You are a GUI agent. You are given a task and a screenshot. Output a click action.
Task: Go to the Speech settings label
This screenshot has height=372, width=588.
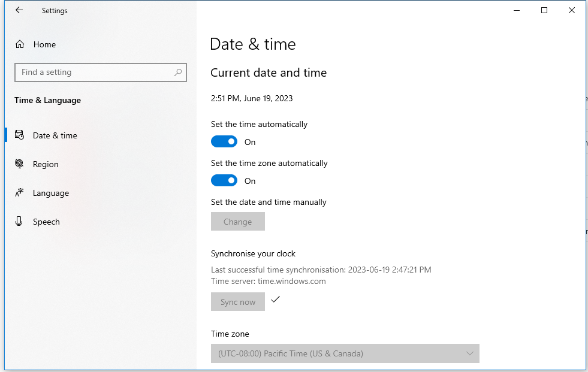[46, 222]
